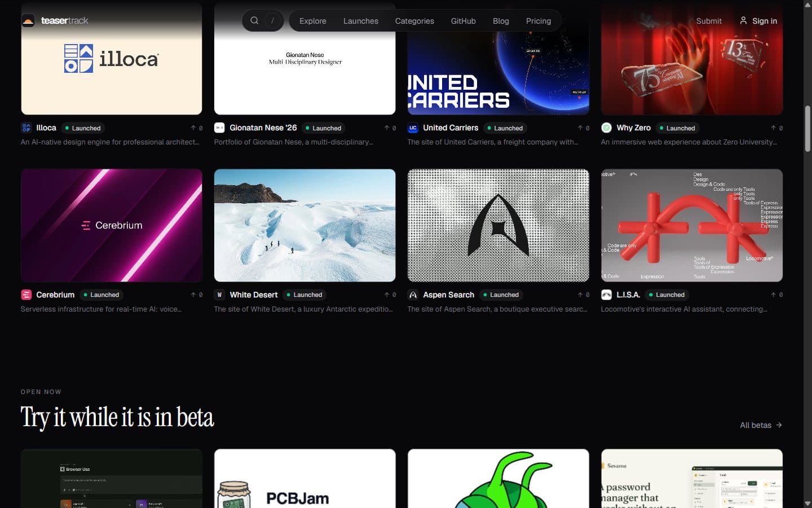The height and width of the screenshot is (508, 812).
Task: Click the Gionatan Nese '26 favicon
Action: click(x=219, y=128)
